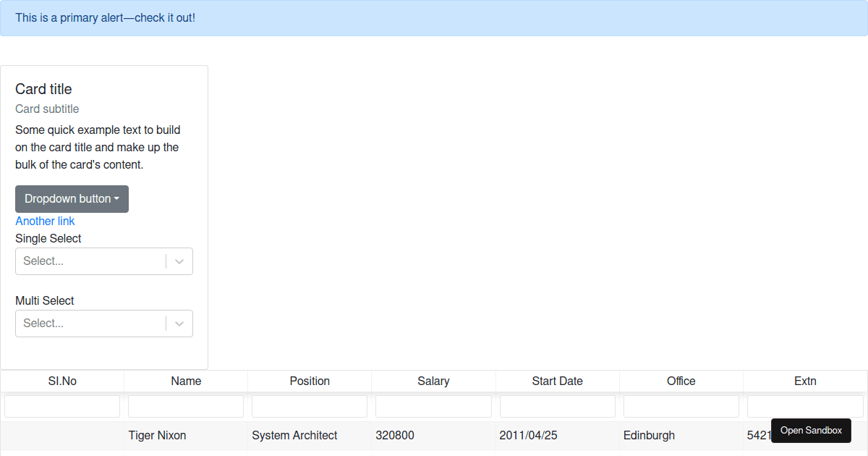Click the primary alert banner text
Screen dimensions: 868x456
[106, 18]
